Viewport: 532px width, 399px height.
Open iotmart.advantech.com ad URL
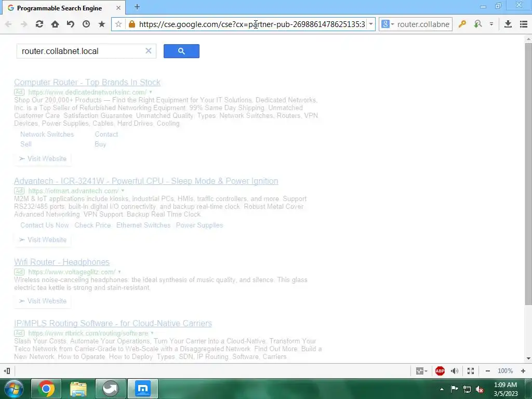click(x=73, y=191)
